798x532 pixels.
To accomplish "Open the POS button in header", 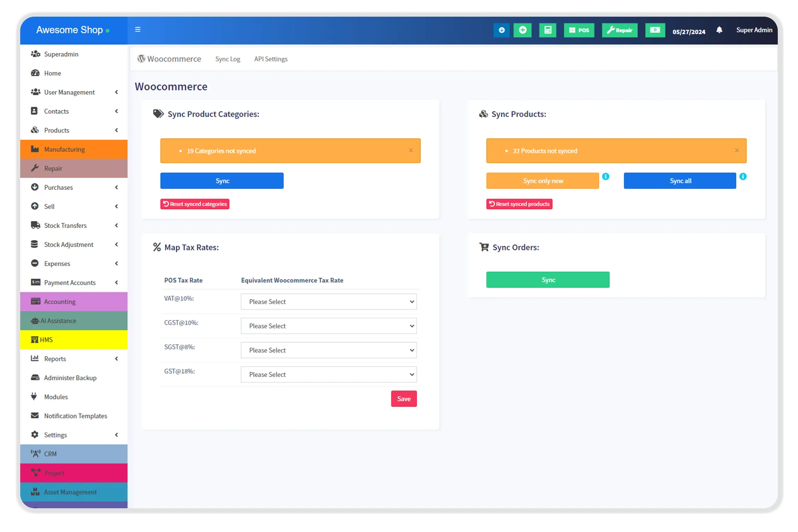I will 579,30.
